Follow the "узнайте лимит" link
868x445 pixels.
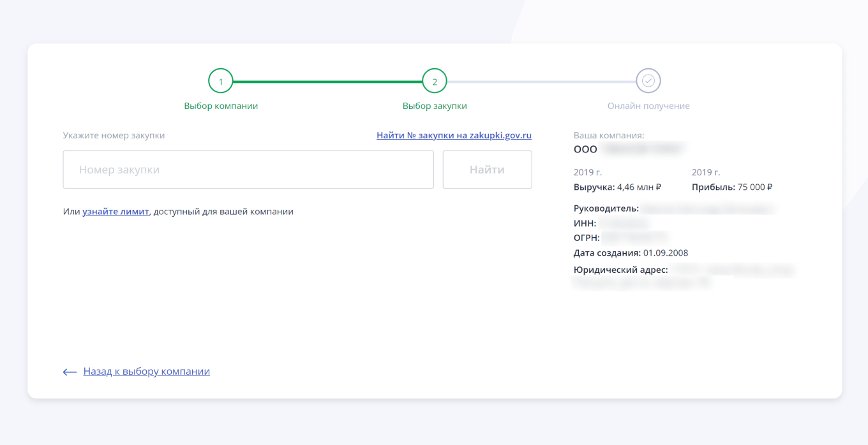pos(116,212)
